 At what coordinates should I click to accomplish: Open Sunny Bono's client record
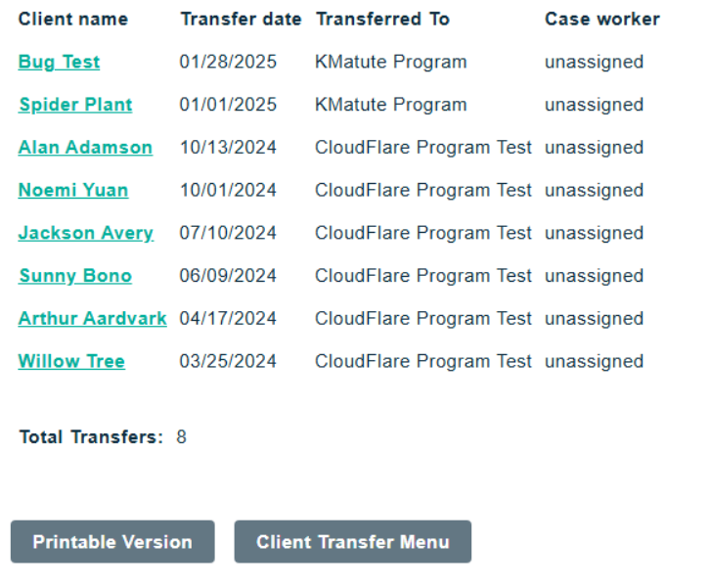[x=75, y=276]
